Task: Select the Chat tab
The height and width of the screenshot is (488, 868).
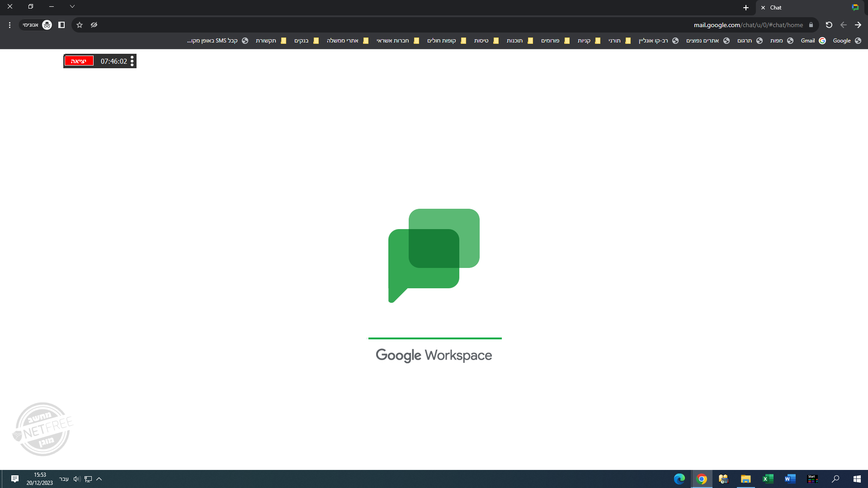Action: [x=810, y=8]
